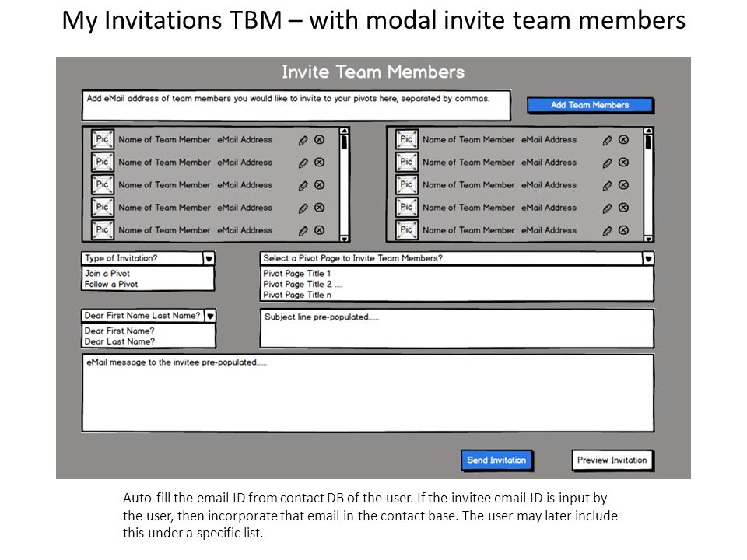Click right list scrollbar down arrow
This screenshot has height=560, width=747.
[648, 239]
